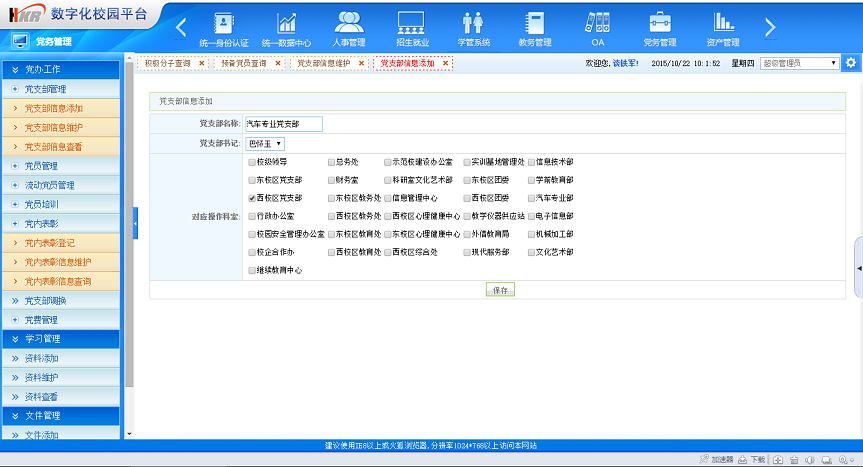Image resolution: width=863 pixels, height=467 pixels.
Task: Open the 招生就业 module icon
Action: (410, 23)
